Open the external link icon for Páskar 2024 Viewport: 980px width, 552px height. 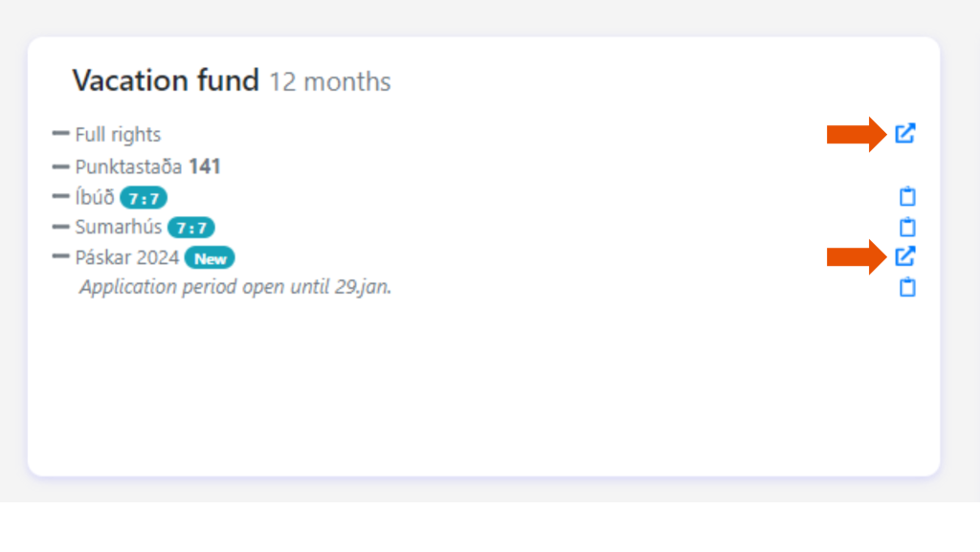click(904, 256)
